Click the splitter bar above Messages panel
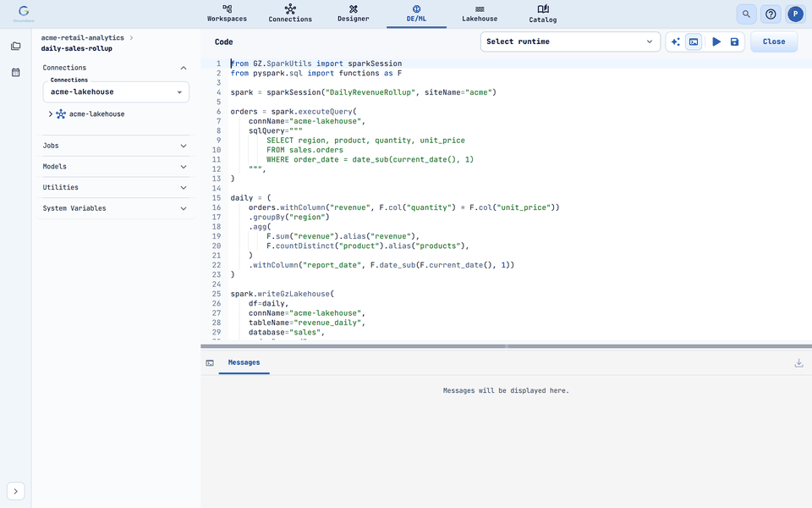The height and width of the screenshot is (508, 812). (506, 345)
